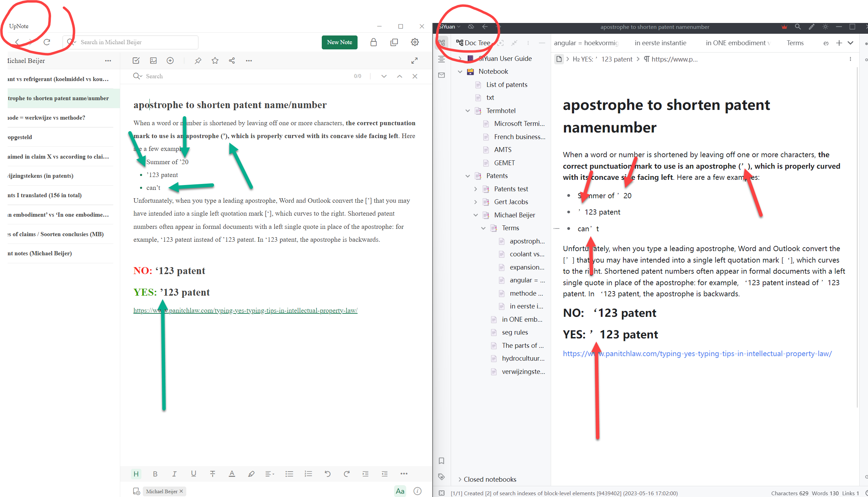Pin the note with the pin icon
The height and width of the screenshot is (497, 868).
[x=198, y=61]
